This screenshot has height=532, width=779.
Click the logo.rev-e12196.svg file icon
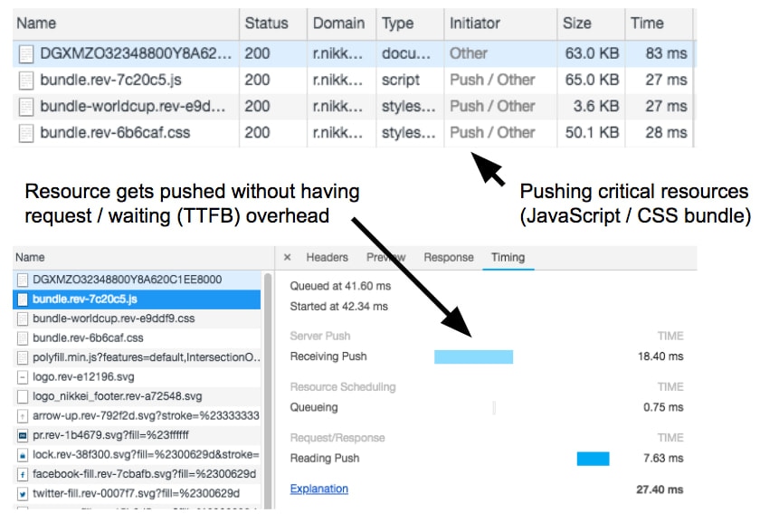[22, 376]
